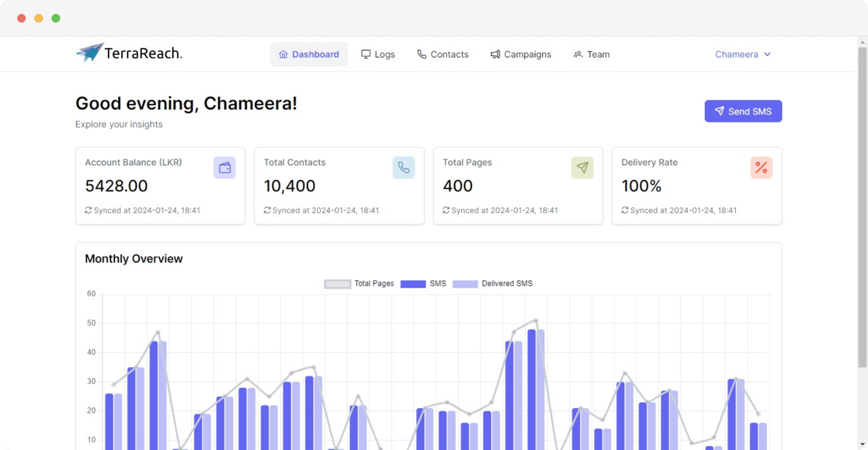Click sync icon under Account Balance
This screenshot has width=868, height=450.
pos(88,211)
